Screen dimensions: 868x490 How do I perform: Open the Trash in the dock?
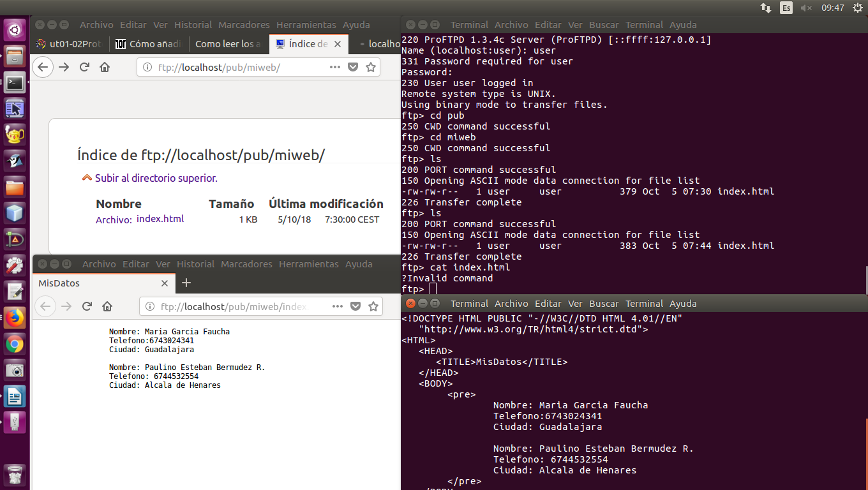(15, 475)
